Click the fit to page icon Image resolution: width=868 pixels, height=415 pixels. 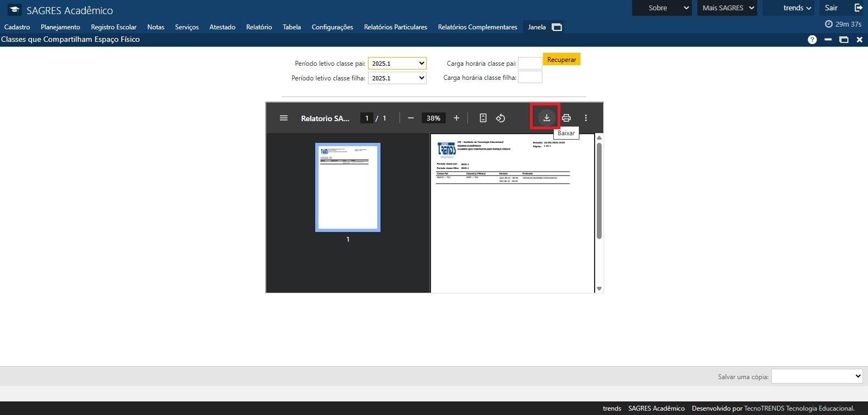pyautogui.click(x=483, y=118)
